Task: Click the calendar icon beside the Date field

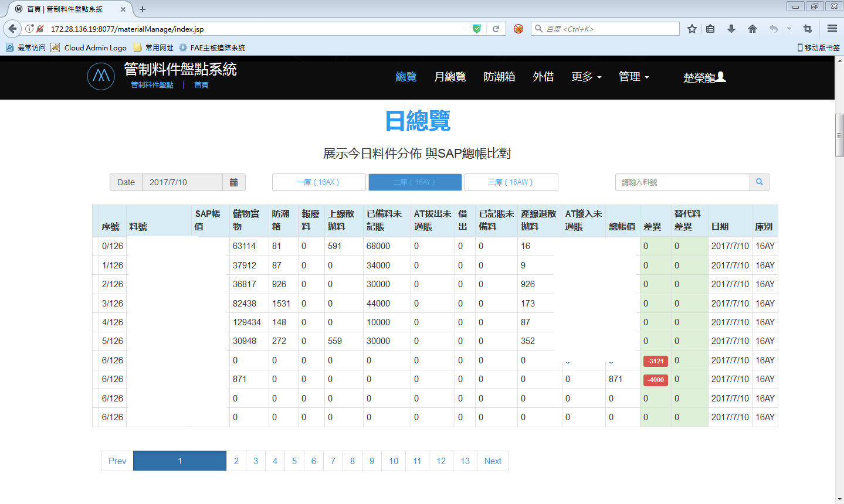Action: click(x=233, y=182)
